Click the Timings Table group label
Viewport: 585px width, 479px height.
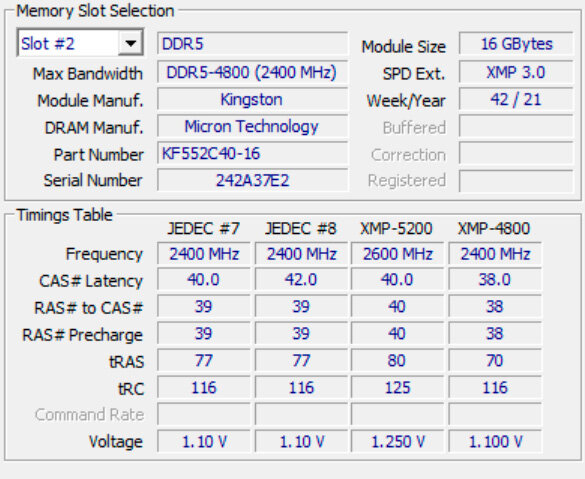65,215
